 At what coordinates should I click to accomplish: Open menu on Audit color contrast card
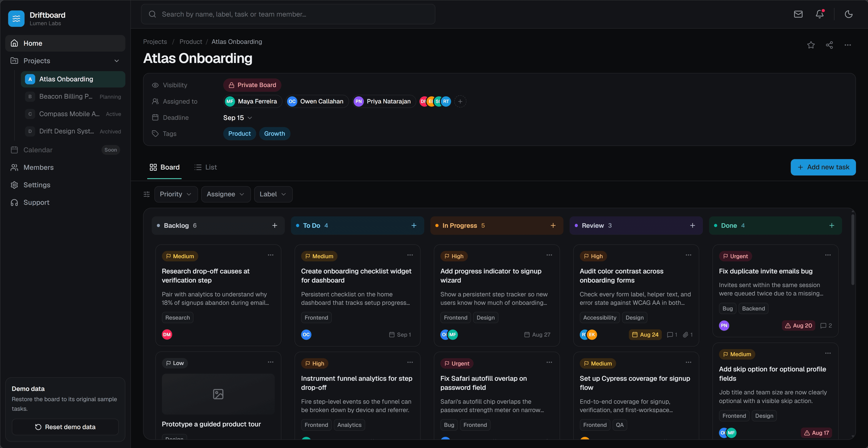[688, 255]
